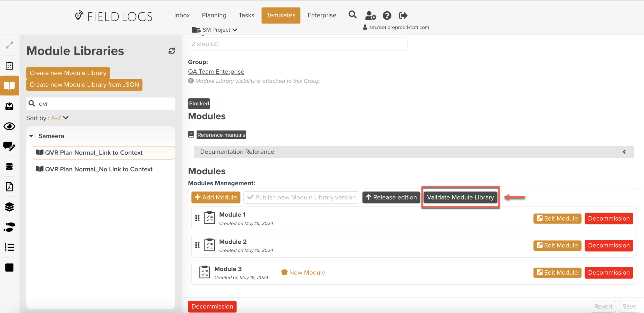Expand the Documentation Reference section
Viewport: 644px width, 313px height.
point(624,152)
